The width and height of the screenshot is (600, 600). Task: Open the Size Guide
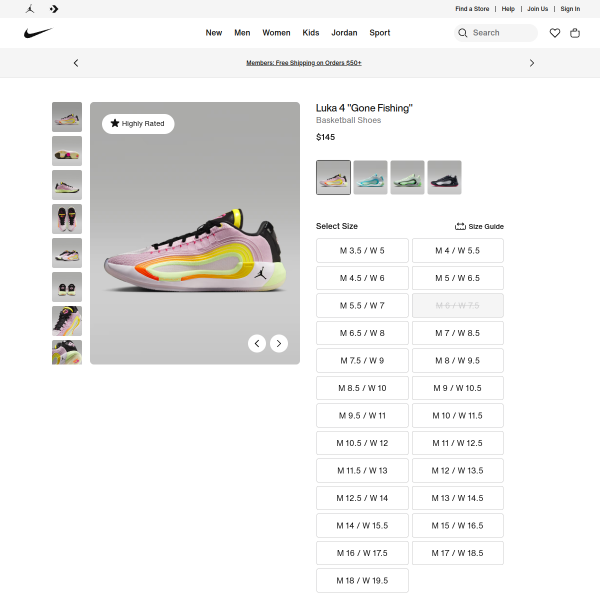[479, 227]
